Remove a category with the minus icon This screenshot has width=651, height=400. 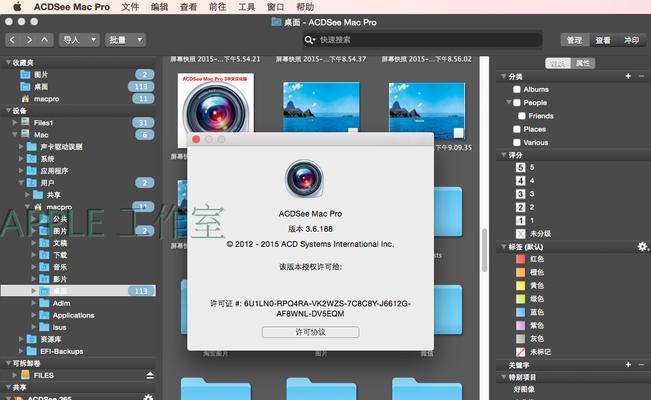[641, 76]
